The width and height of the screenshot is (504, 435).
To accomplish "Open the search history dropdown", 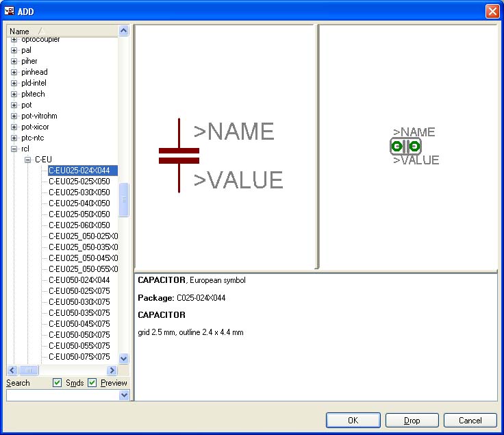I will pos(124,395).
